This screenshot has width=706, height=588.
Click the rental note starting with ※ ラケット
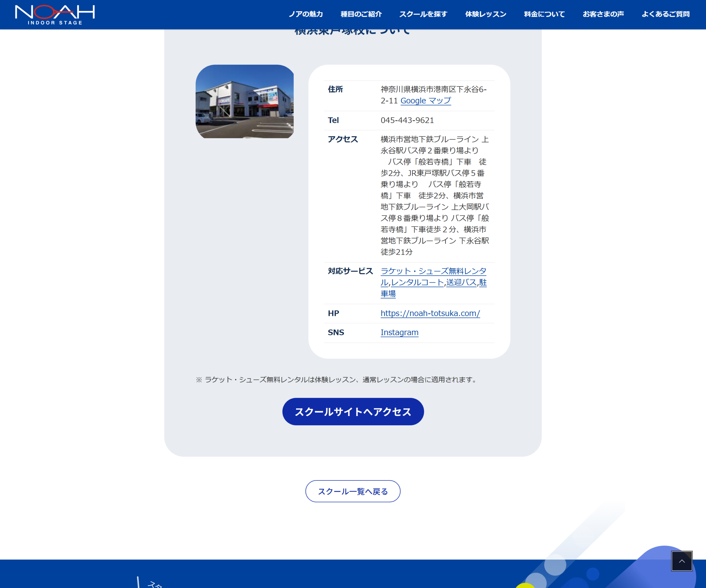coord(336,379)
